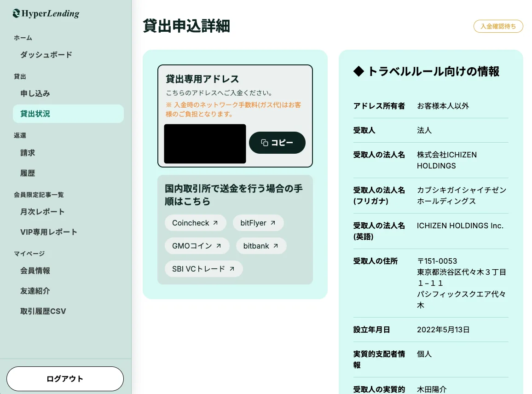This screenshot has height=394, width=532.
Task: Click 株式会社ICHIZEN HOLDINGS value
Action: point(447,160)
